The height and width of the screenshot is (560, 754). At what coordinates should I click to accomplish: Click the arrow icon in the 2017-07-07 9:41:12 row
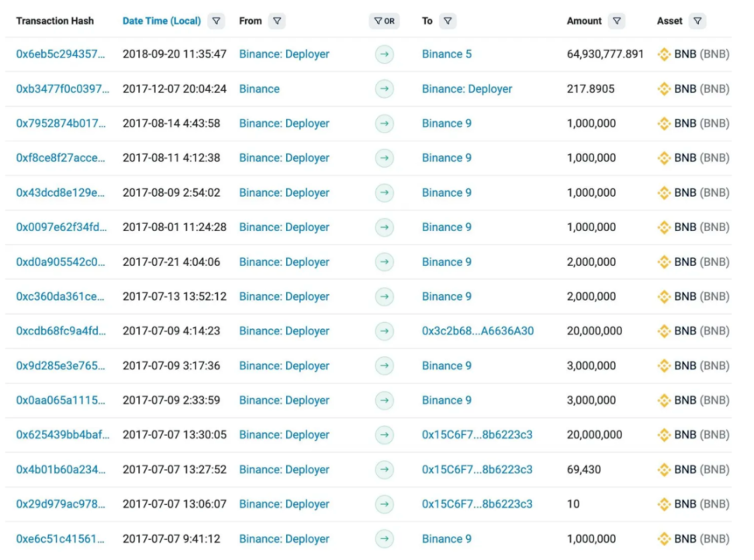[x=384, y=539]
